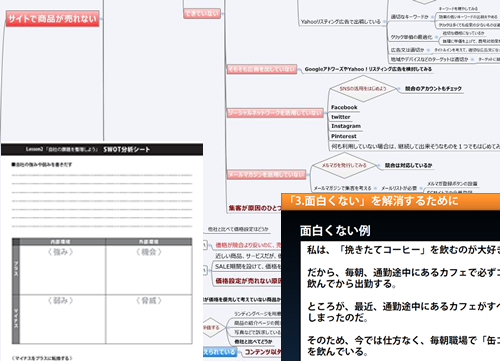The image size is (500, 361).
Task: Click the red '価格が競合より安いのに' node
Action: tap(248, 245)
